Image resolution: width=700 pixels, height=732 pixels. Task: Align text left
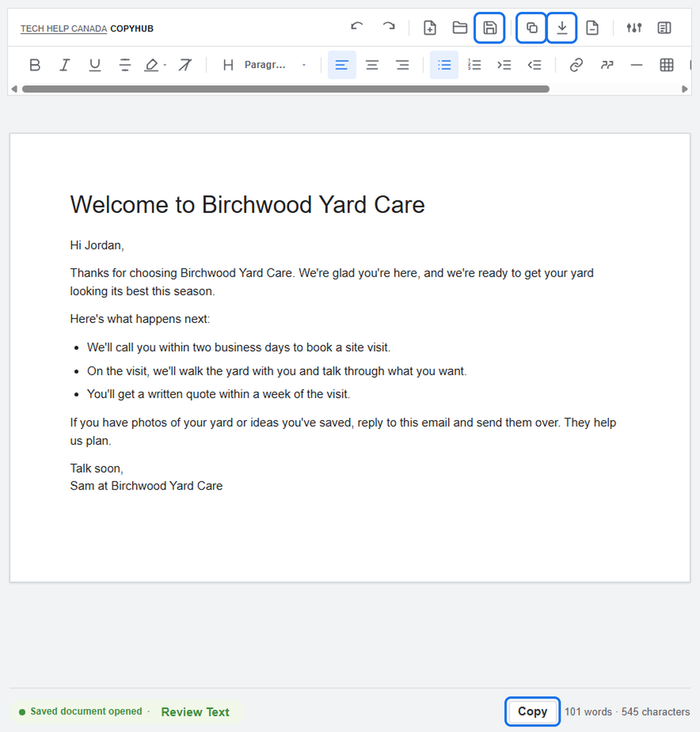[341, 65]
